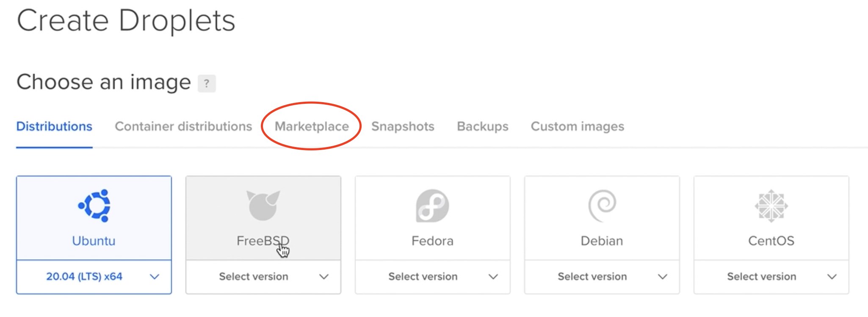The image size is (868, 317).
Task: Select the Backups tab
Action: (483, 126)
